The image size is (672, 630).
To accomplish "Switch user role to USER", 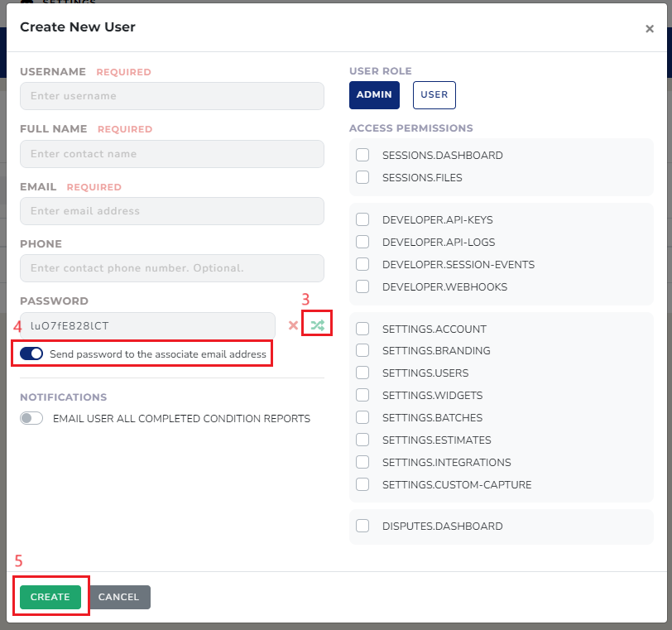I will [434, 95].
